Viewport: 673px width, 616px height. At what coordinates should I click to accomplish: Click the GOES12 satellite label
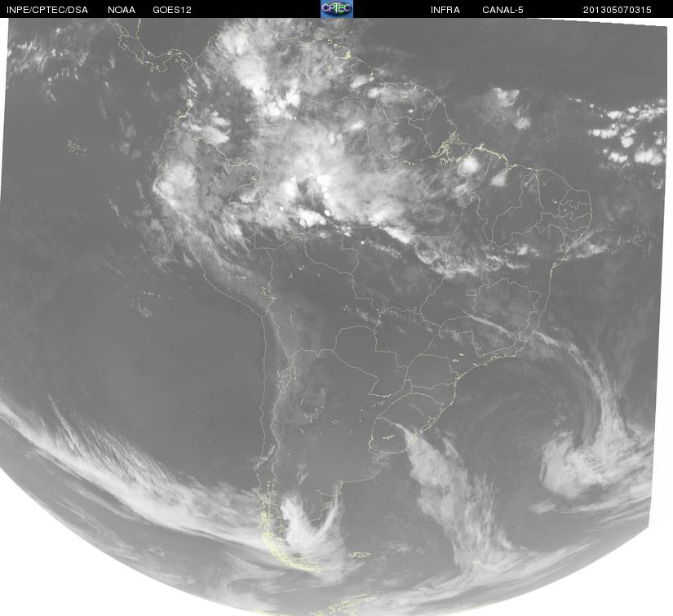coord(172,10)
